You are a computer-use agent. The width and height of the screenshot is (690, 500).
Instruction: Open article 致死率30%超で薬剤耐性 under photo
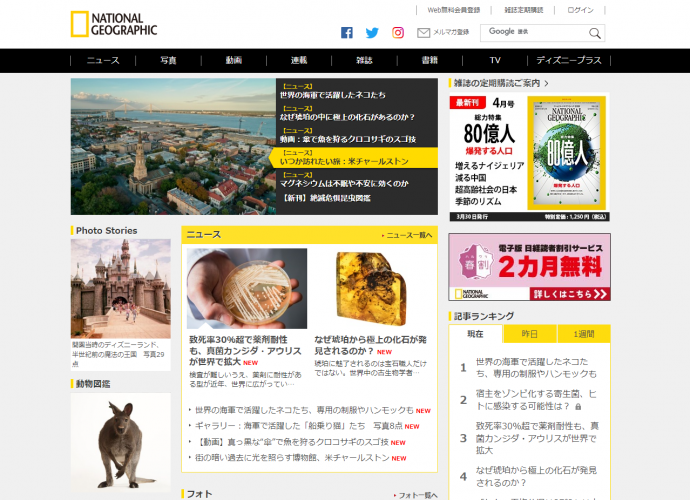pyautogui.click(x=245, y=351)
